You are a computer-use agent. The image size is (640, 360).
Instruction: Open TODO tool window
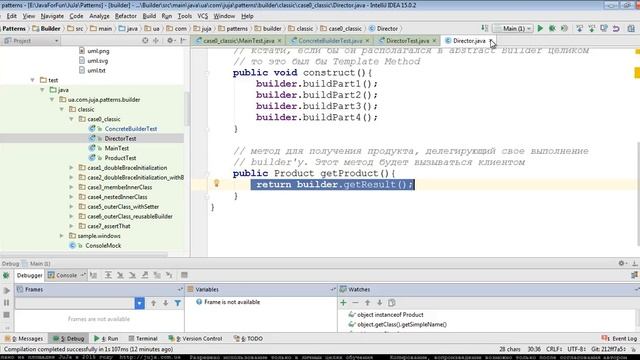tap(248, 339)
